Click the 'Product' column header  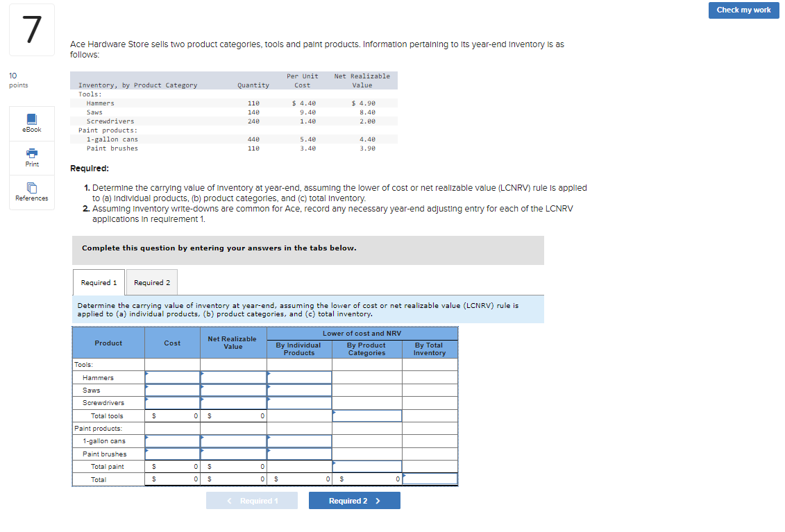[x=108, y=343]
